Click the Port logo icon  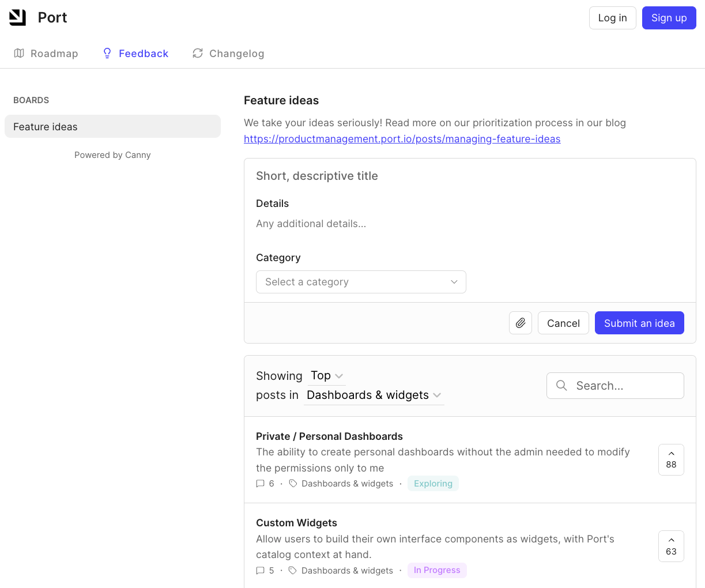[18, 17]
